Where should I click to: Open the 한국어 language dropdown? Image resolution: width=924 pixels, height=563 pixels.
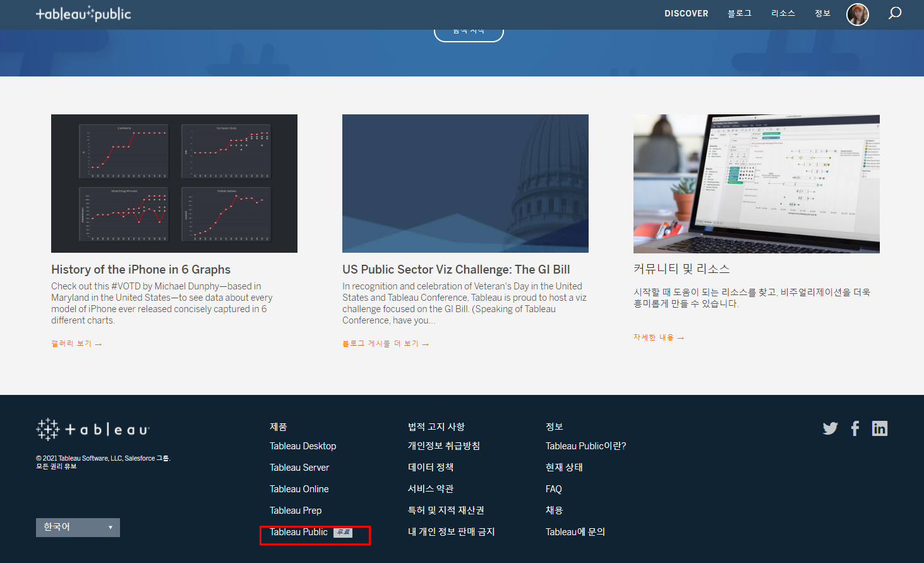78,527
